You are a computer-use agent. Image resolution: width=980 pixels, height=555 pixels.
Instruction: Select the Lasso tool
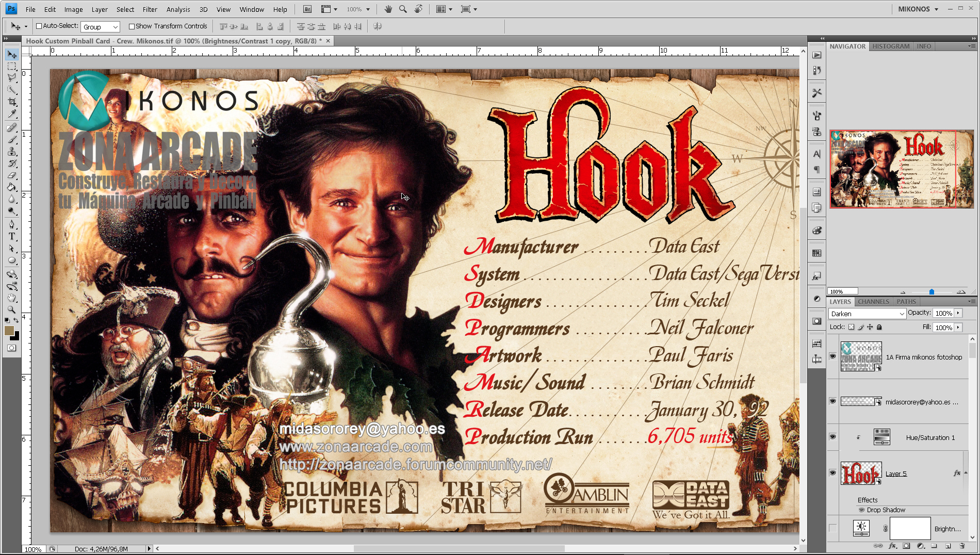point(12,76)
